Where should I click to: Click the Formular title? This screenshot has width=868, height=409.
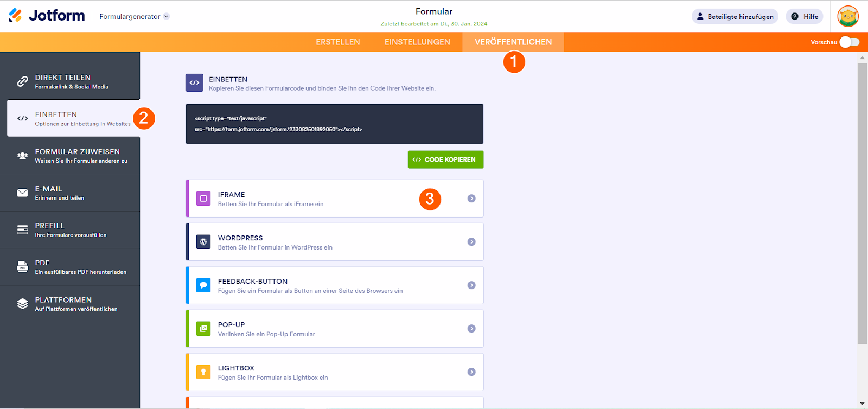[x=434, y=11]
